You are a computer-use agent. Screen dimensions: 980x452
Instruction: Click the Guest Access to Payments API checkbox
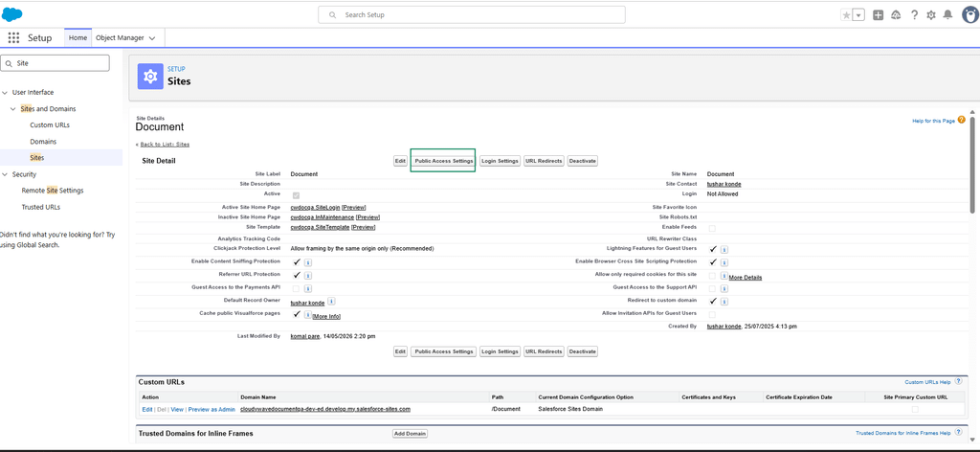296,288
